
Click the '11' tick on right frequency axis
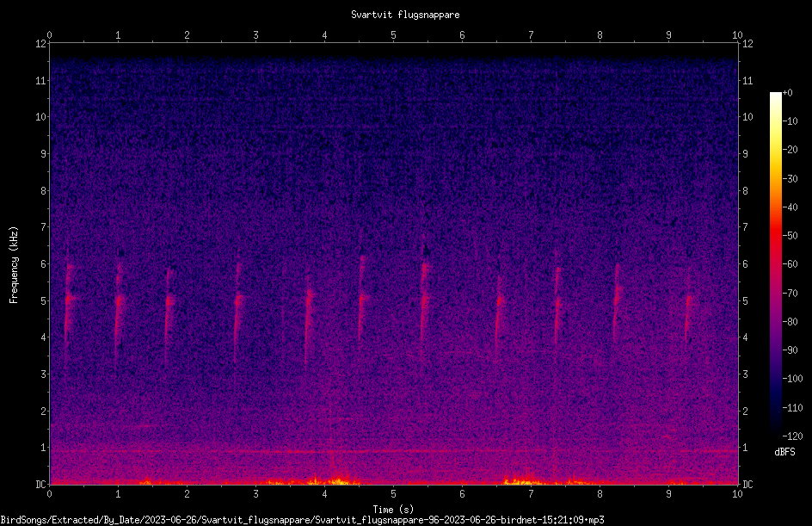click(747, 80)
